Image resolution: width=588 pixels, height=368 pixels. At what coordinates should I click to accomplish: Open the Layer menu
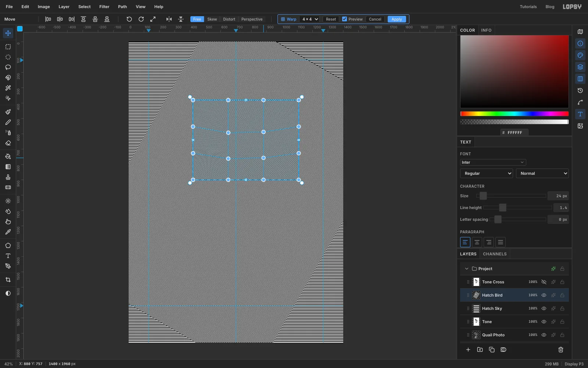pyautogui.click(x=64, y=7)
